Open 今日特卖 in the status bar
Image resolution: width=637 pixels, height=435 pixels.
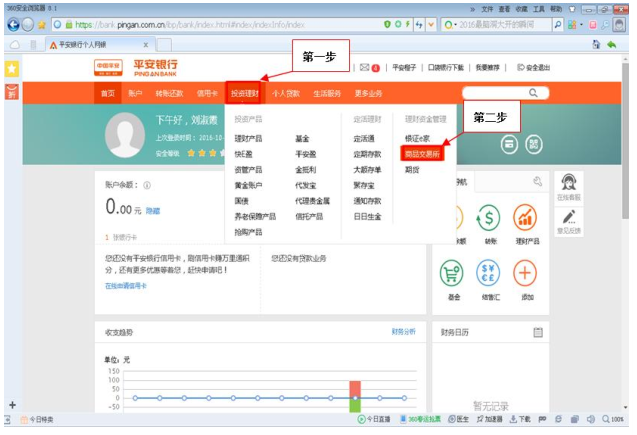pos(37,420)
